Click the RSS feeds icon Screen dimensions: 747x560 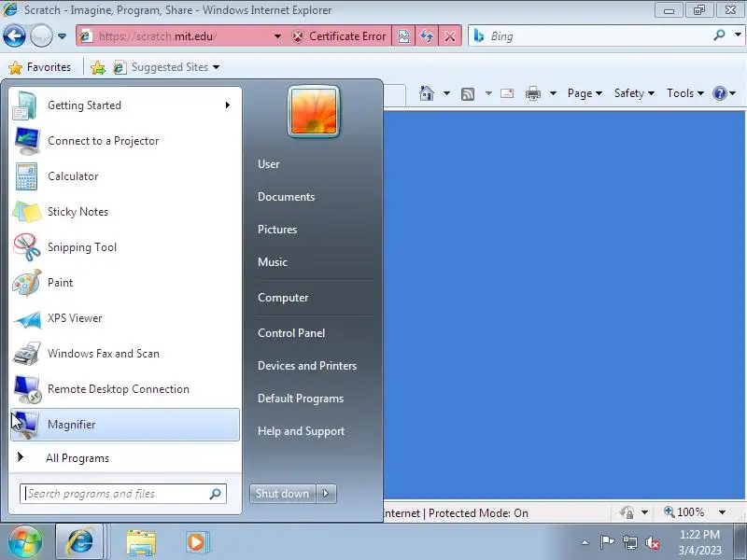(468, 94)
